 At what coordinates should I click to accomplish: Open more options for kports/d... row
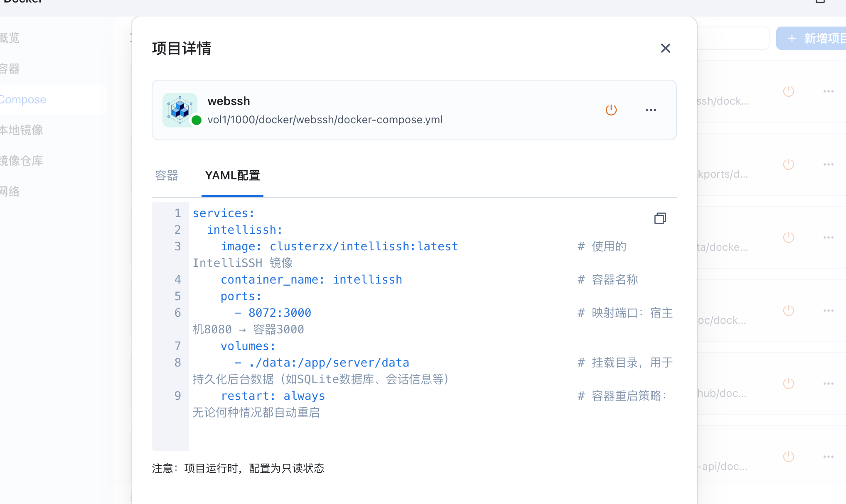[828, 164]
